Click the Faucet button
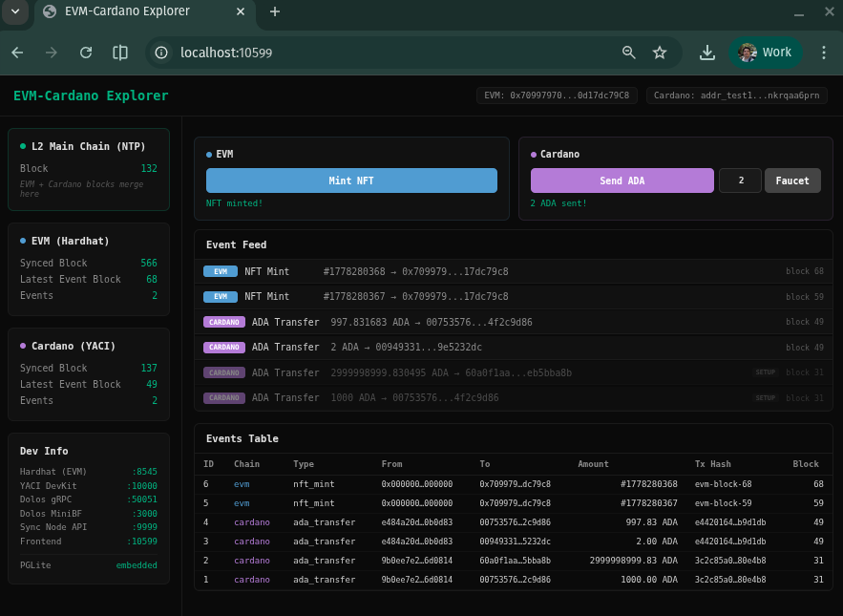 coord(792,181)
